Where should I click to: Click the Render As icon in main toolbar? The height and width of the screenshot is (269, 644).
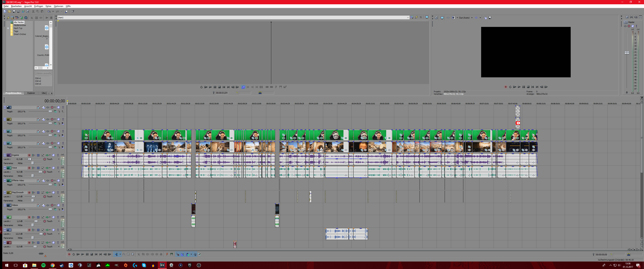click(23, 12)
